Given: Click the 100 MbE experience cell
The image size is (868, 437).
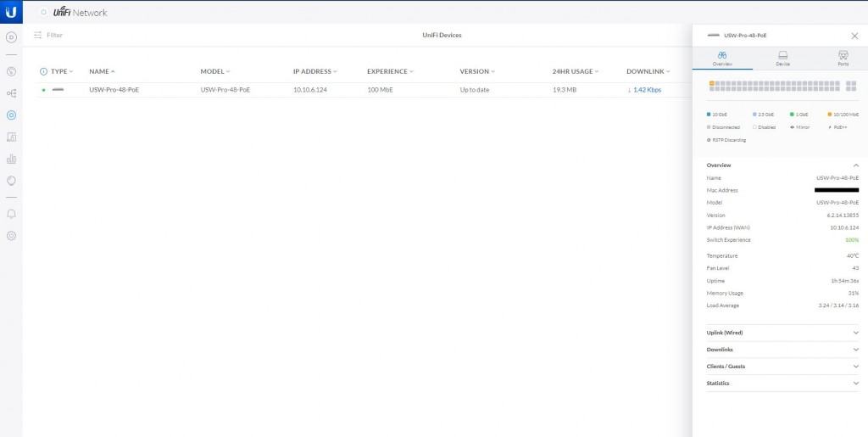Looking at the screenshot, I should coord(380,90).
